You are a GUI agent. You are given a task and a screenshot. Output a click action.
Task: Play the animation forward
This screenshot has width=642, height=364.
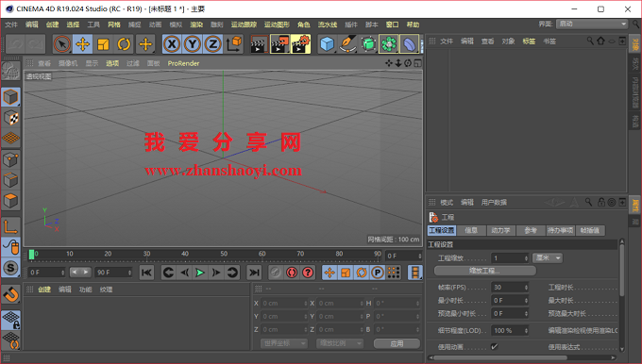tap(200, 273)
